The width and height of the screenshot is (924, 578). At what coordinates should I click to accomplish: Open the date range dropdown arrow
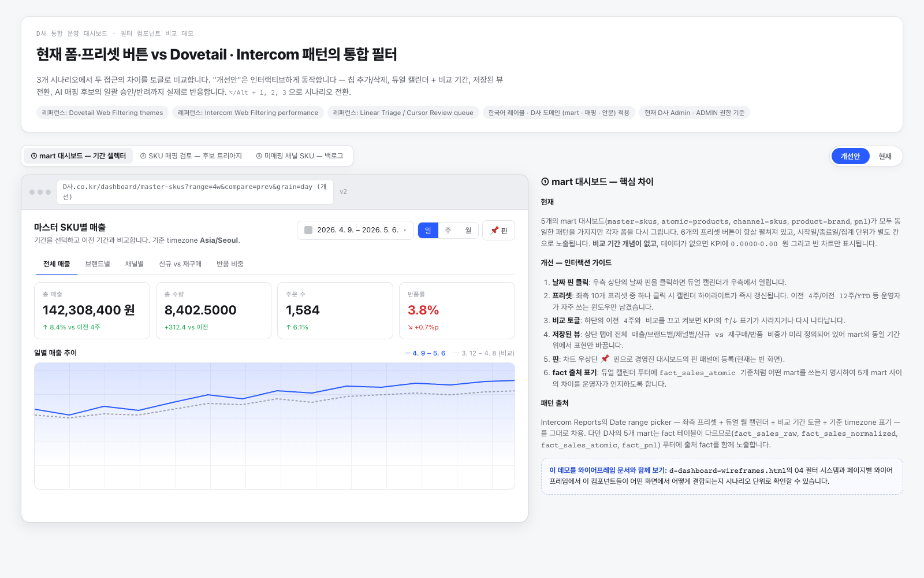click(405, 230)
